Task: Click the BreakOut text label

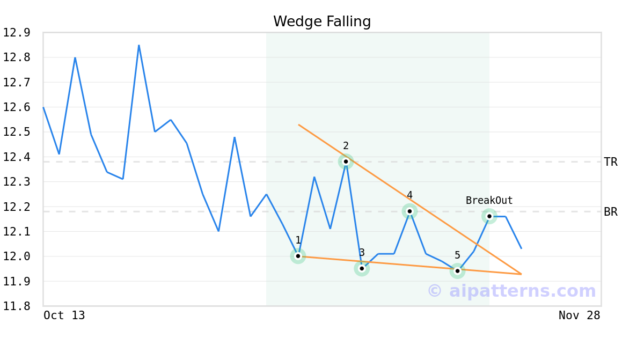Action: (489, 201)
